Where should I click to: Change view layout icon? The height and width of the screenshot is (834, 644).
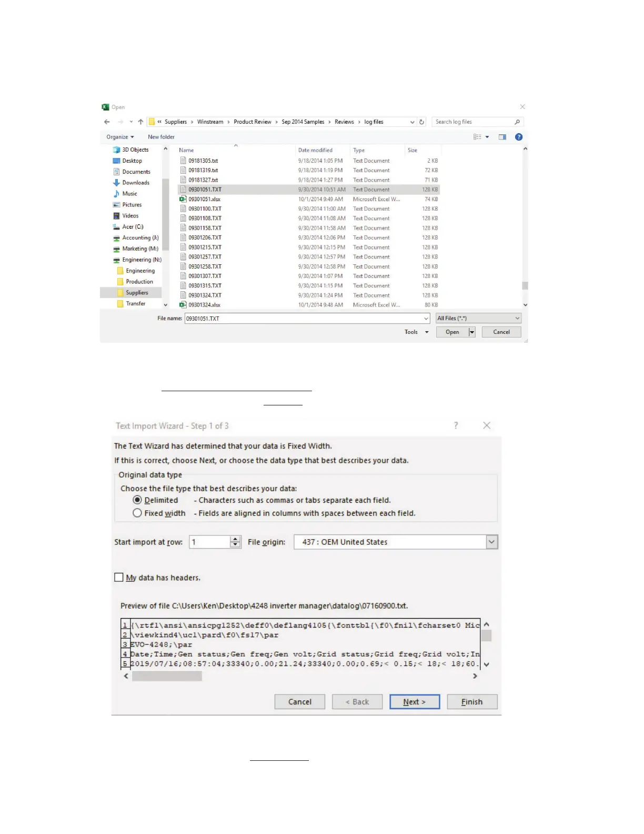[477, 137]
